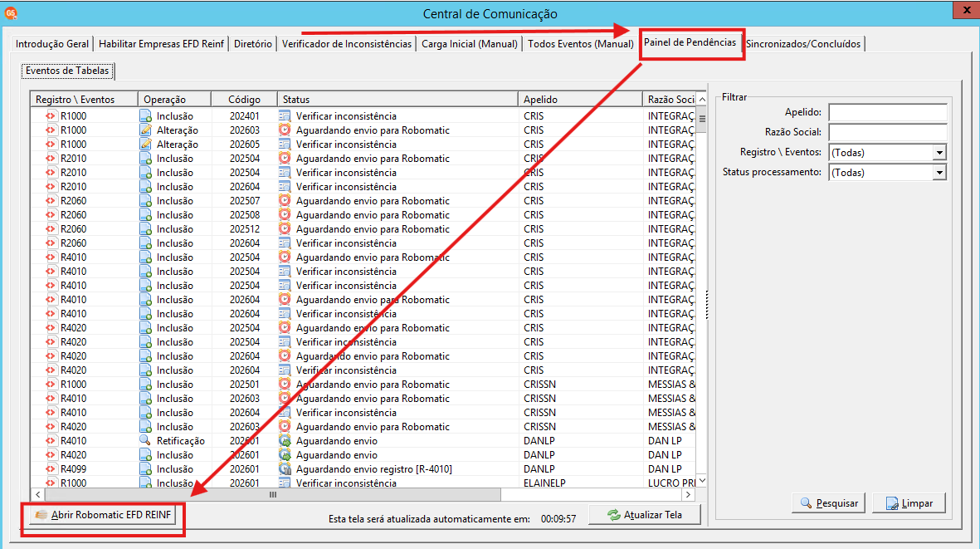Viewport: 980px width, 549px height.
Task: Open Todos Eventos (Manual) tab
Action: click(581, 44)
